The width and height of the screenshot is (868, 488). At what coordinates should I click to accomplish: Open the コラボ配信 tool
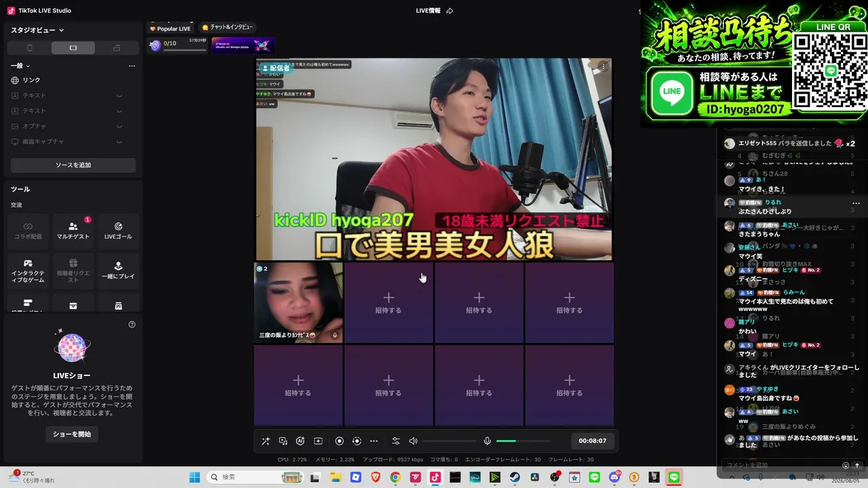[x=28, y=230]
